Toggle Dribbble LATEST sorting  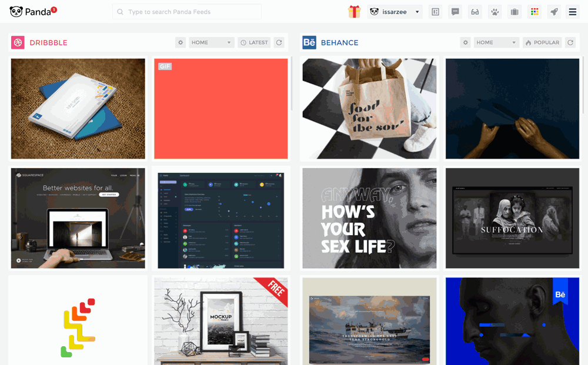pos(254,42)
